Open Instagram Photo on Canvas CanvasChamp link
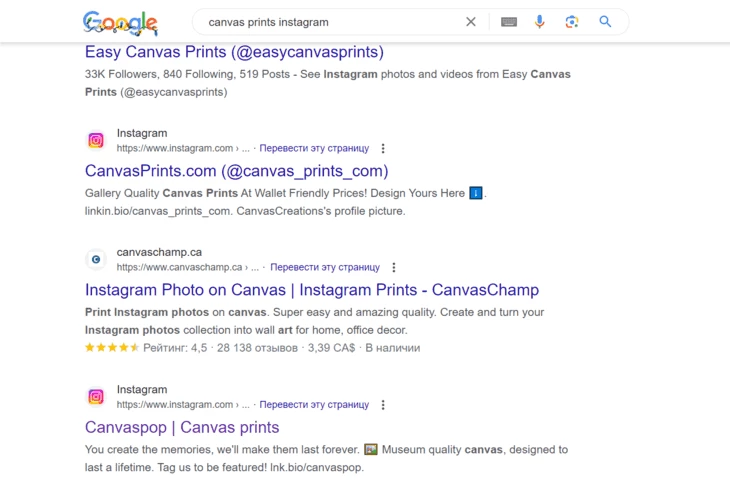This screenshot has width=730, height=482. 312,290
